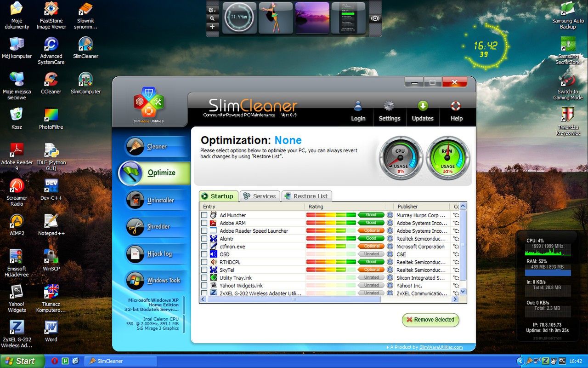Open the widget dock options dropdown

tap(212, 10)
